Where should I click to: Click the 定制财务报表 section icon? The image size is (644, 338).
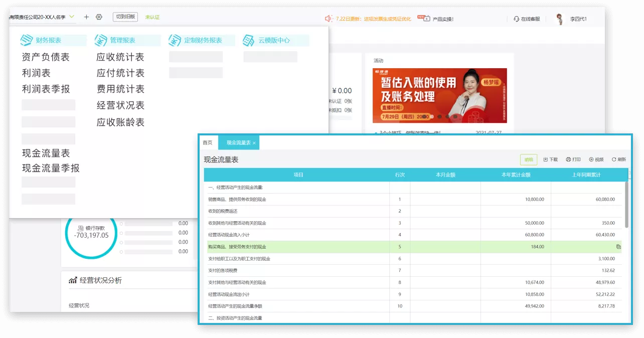[x=174, y=39]
